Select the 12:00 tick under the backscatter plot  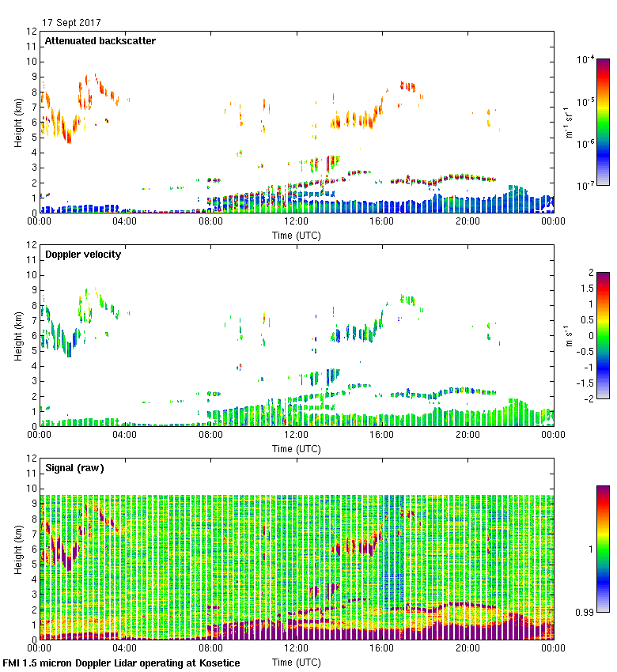(x=296, y=222)
